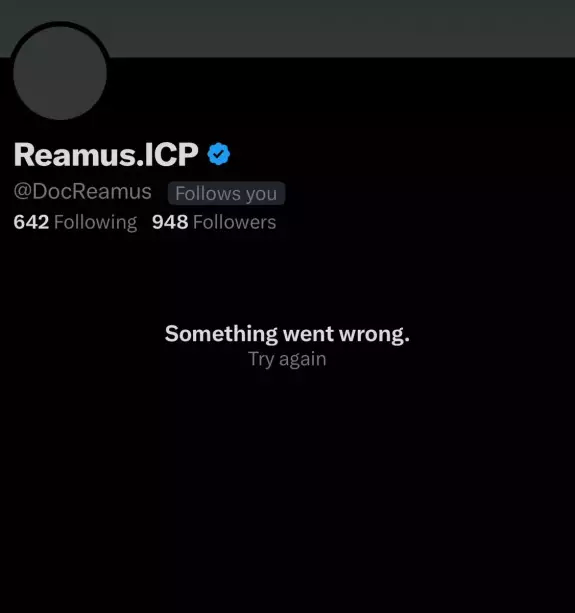Click the Follows you badge
The height and width of the screenshot is (613, 575).
(226, 193)
